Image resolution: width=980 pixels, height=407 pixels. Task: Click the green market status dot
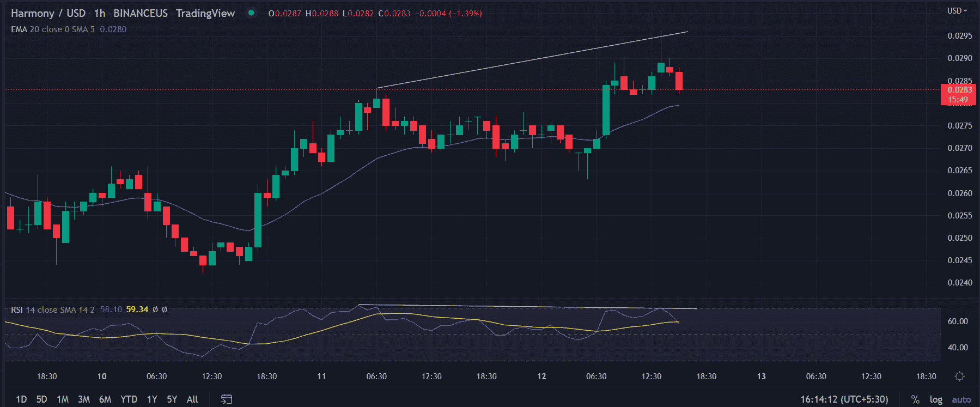click(x=251, y=13)
